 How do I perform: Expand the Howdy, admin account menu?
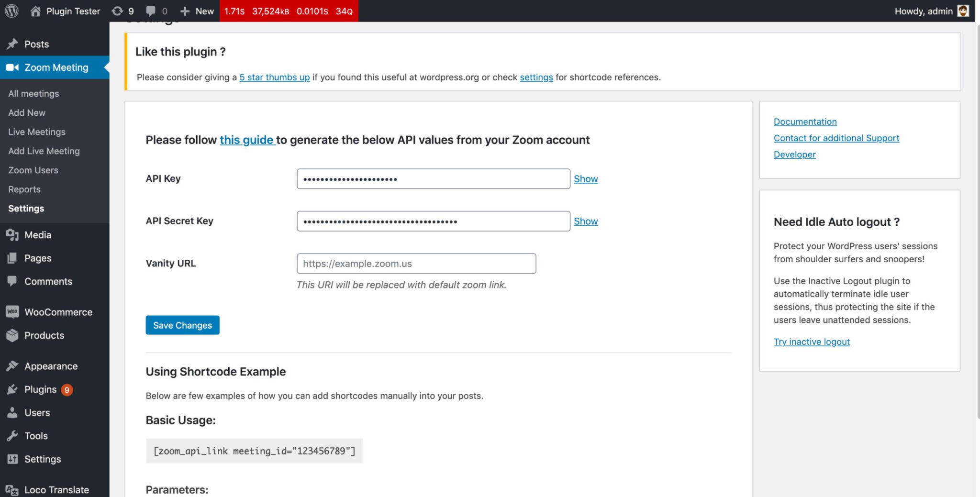pos(924,11)
